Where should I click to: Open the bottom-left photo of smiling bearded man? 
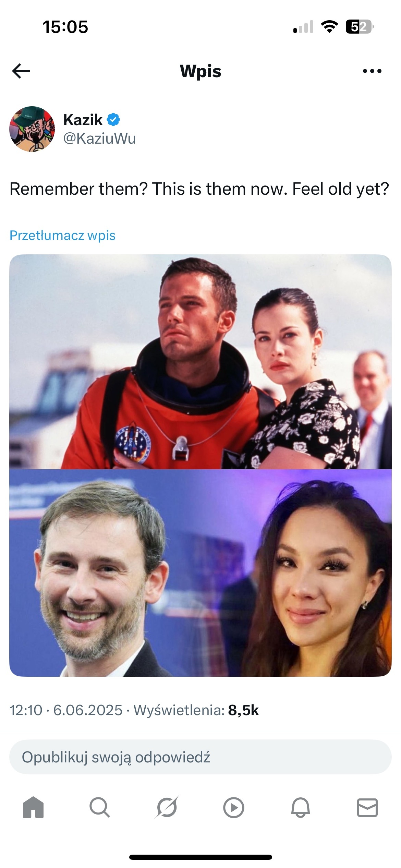[x=113, y=572]
